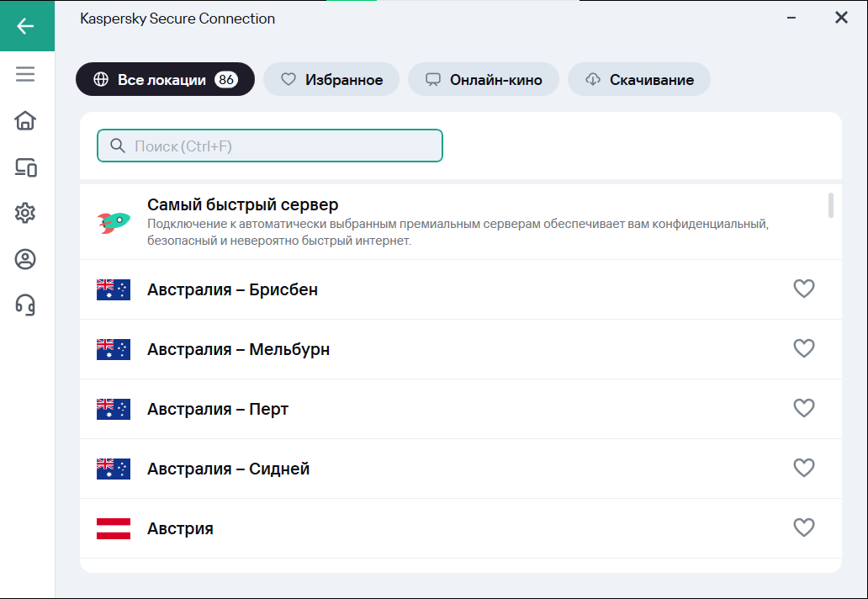
Task: Mark Австралия – Сидней as favorite
Action: coord(804,468)
